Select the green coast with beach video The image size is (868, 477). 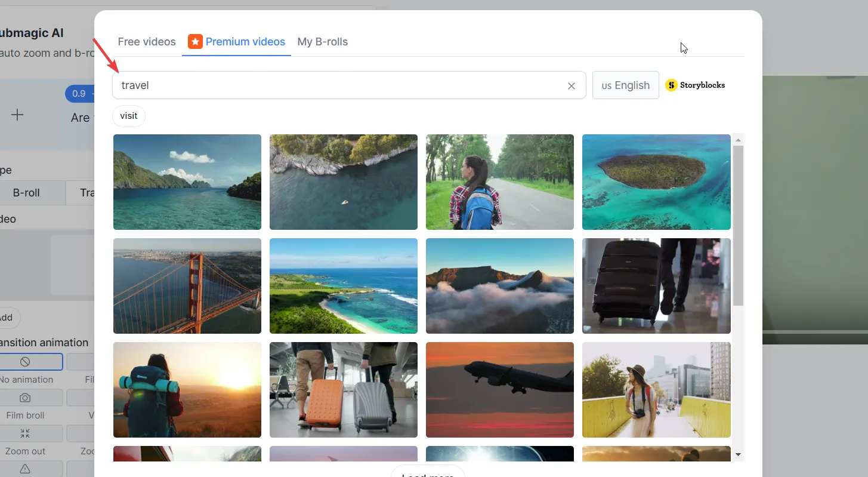pyautogui.click(x=344, y=286)
